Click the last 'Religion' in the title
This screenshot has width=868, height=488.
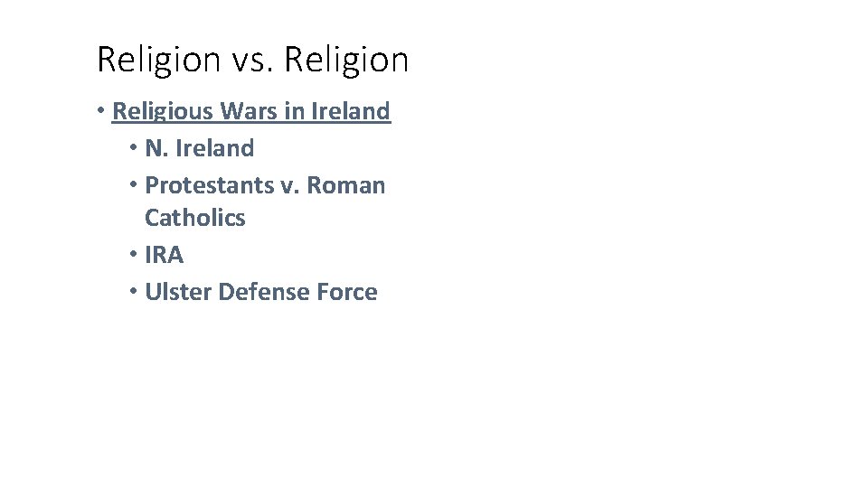[x=346, y=61]
